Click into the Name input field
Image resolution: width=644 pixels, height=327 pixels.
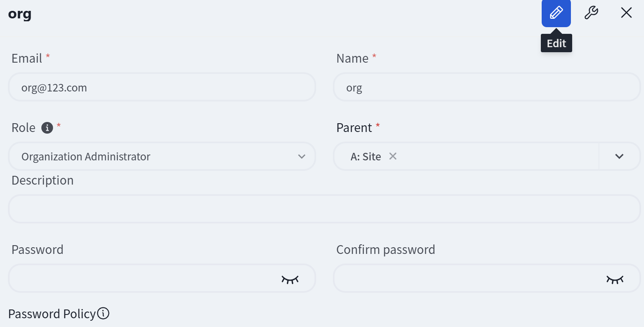(x=487, y=87)
